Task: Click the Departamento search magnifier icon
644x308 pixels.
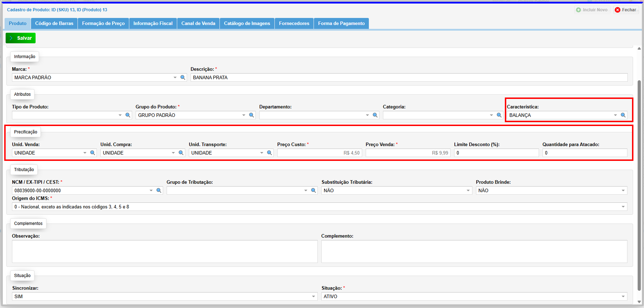Action: point(375,115)
